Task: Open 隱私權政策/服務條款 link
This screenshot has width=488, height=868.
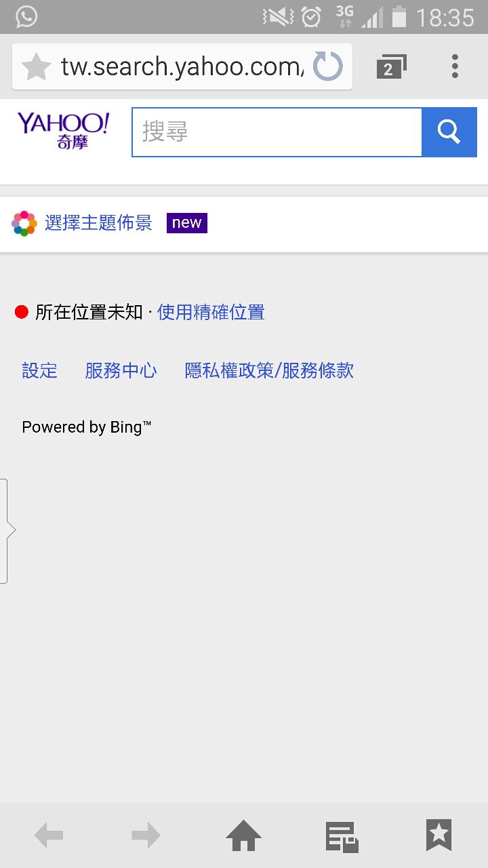Action: (269, 371)
